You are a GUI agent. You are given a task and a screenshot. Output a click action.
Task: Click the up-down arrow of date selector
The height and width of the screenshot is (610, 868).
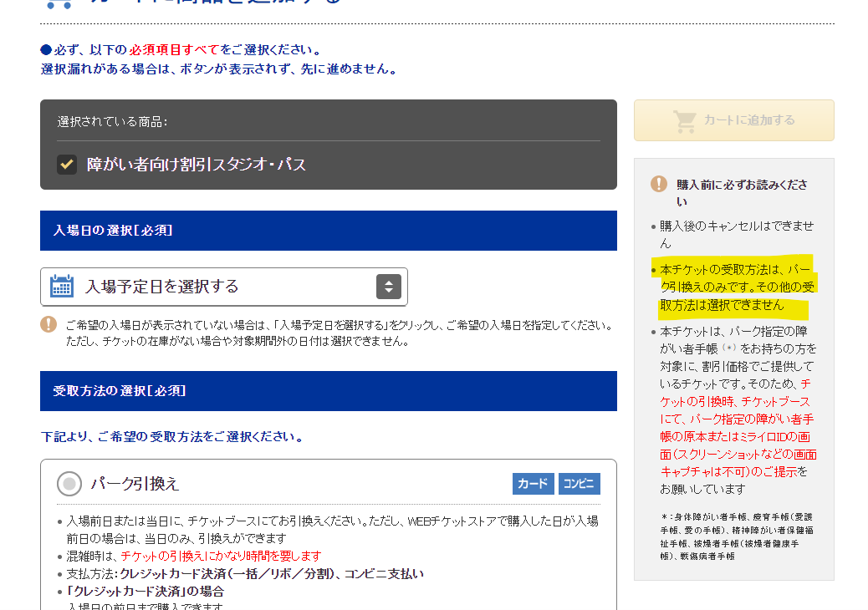pos(389,287)
